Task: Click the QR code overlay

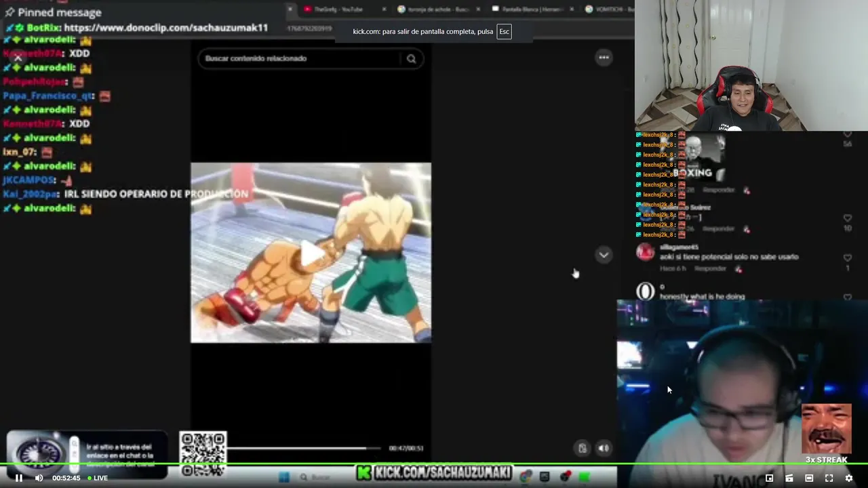Action: (x=203, y=455)
